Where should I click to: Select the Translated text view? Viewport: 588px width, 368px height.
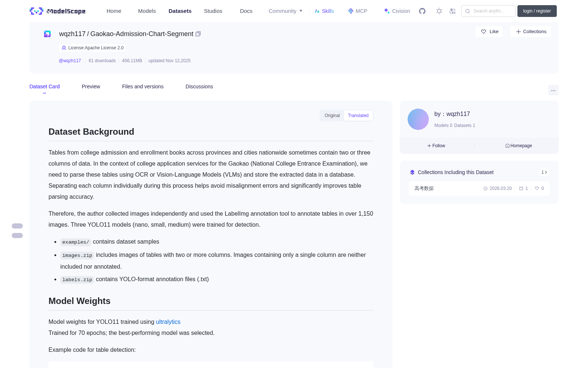358,116
